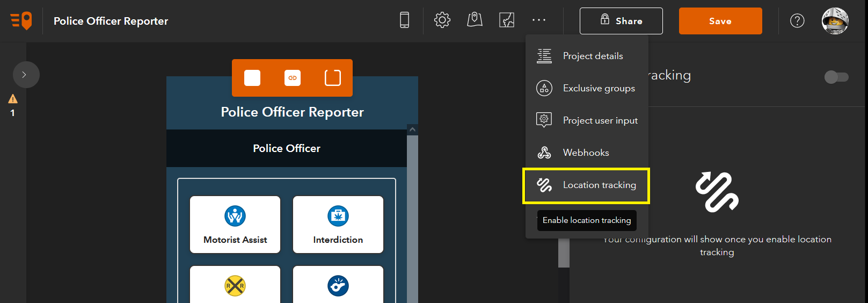The height and width of the screenshot is (303, 868).
Task: Click the outlined group frame tool
Action: click(x=333, y=78)
